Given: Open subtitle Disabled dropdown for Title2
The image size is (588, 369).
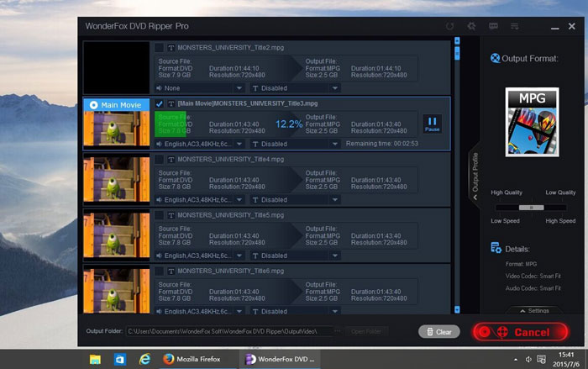Looking at the screenshot, I should [296, 88].
